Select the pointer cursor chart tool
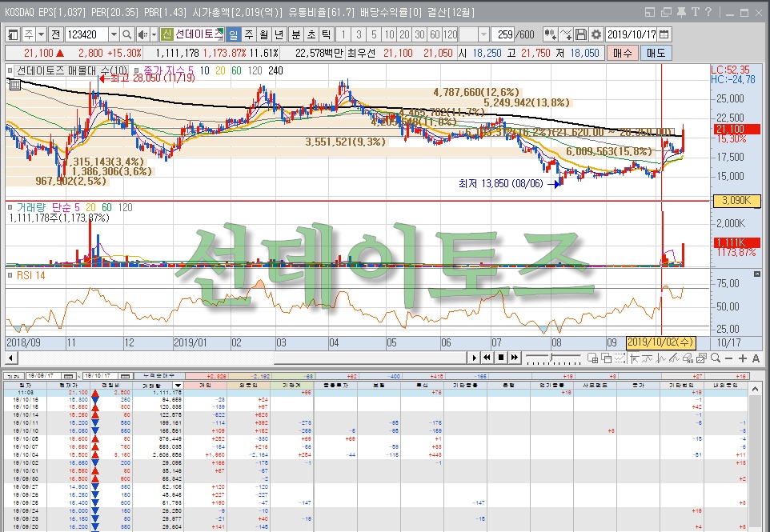Screen dimensions: 770x532 [x=634, y=358]
